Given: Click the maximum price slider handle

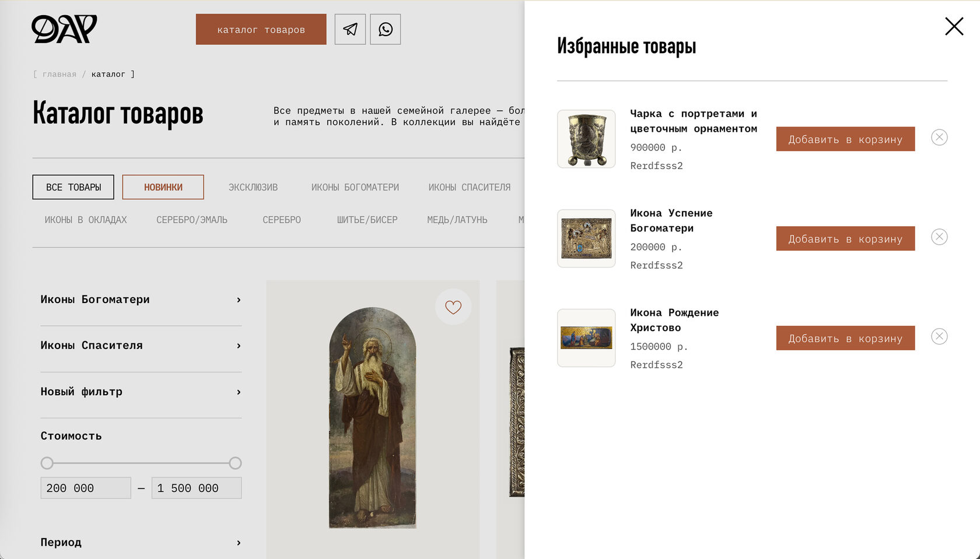Looking at the screenshot, I should coord(235,463).
